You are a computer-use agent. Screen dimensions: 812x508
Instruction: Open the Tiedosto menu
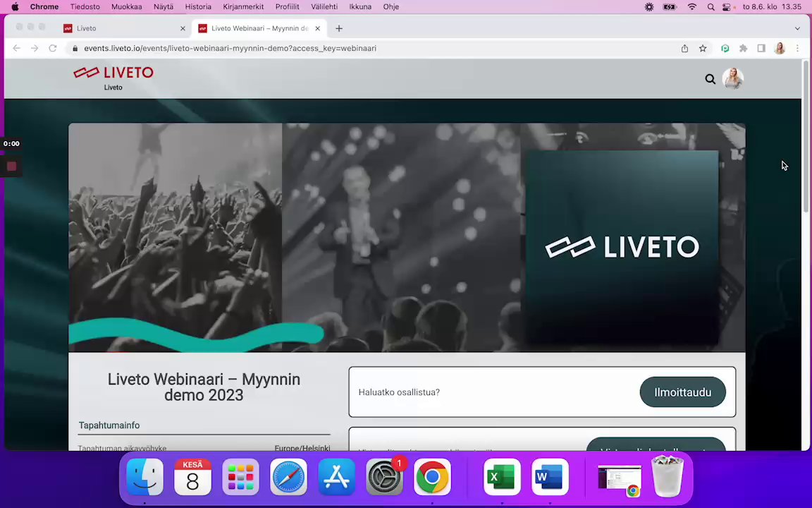click(85, 7)
